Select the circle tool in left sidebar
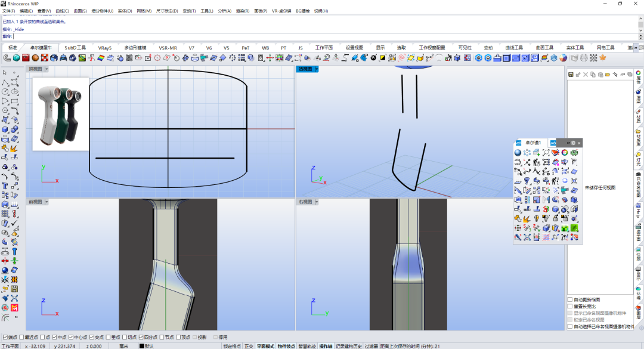The height and width of the screenshot is (349, 644). tap(5, 92)
